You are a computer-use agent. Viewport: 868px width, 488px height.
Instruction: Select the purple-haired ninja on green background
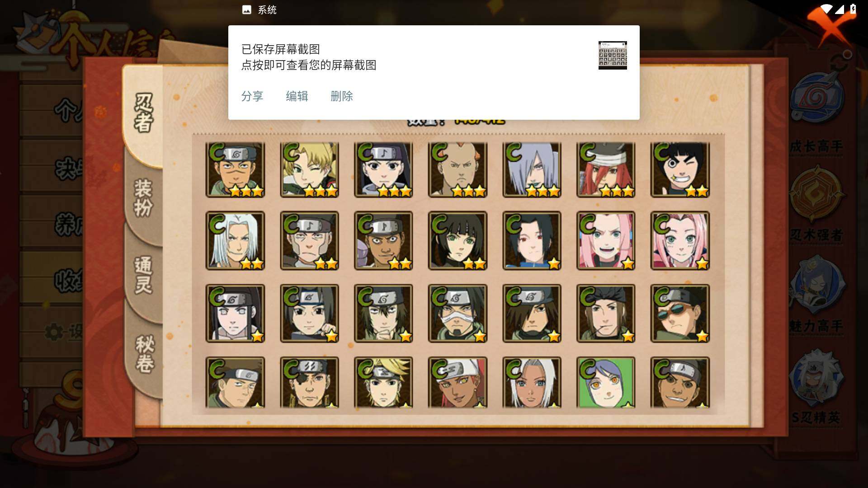coord(606,382)
